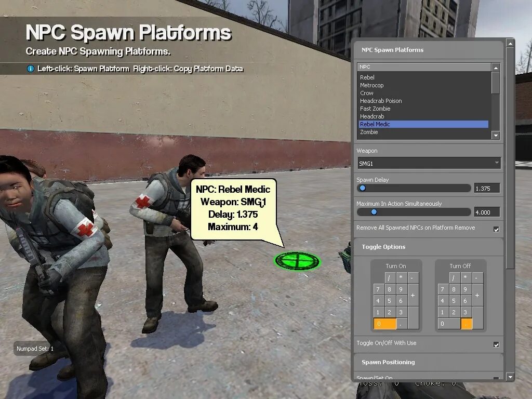Click the Spawn Delay value field 1.375
The height and width of the screenshot is (399, 532).
pos(487,188)
